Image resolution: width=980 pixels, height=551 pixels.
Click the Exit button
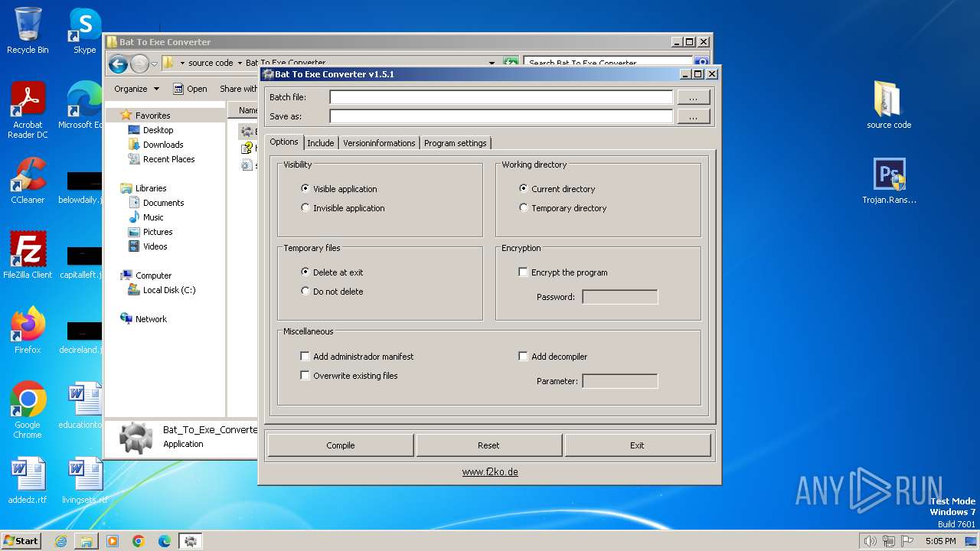(637, 445)
